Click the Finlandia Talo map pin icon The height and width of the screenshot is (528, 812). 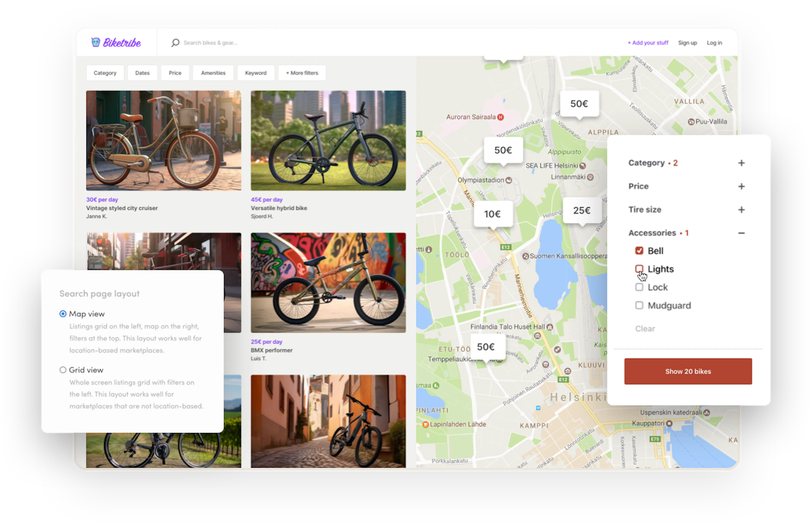(x=550, y=327)
